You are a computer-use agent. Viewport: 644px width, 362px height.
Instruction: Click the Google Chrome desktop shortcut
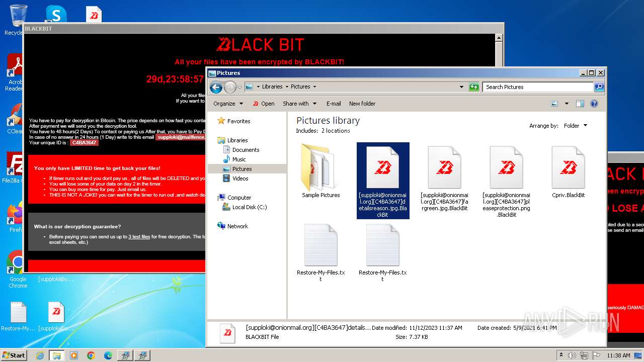pyautogui.click(x=18, y=269)
